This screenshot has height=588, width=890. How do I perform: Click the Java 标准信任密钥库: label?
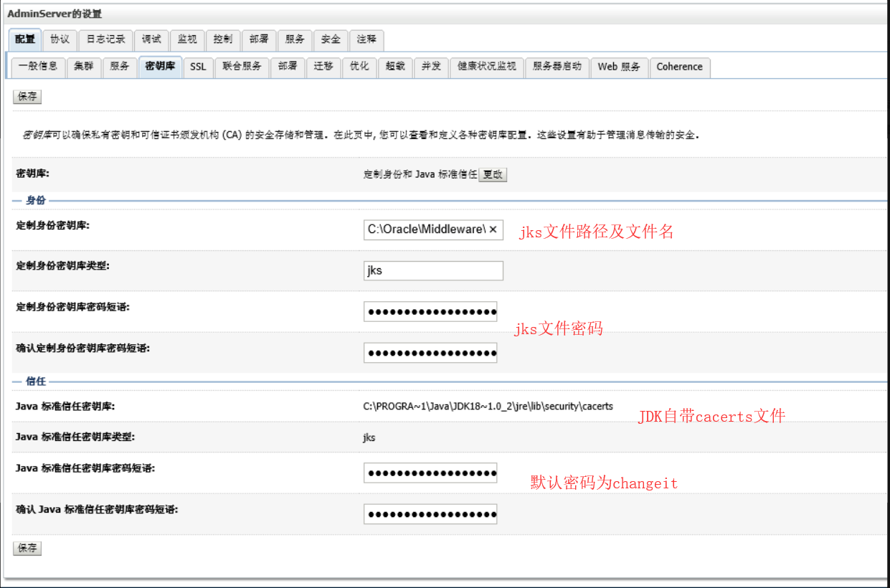65,406
